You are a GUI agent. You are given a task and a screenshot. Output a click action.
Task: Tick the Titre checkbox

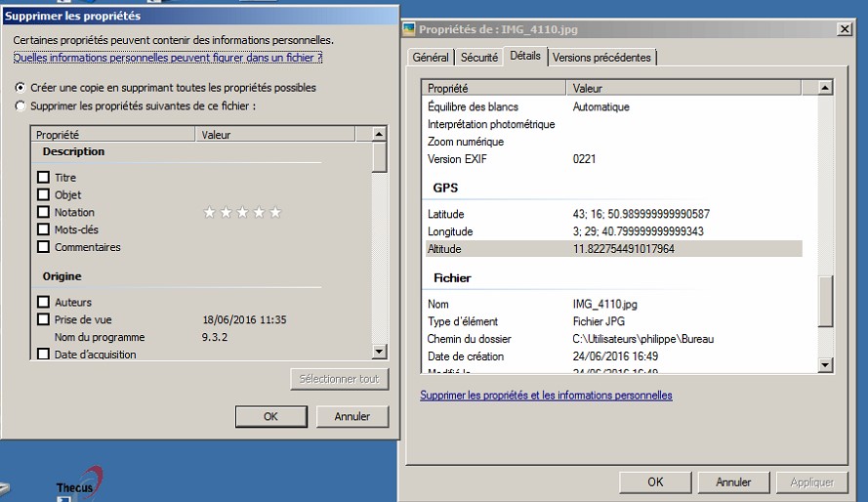click(x=43, y=177)
